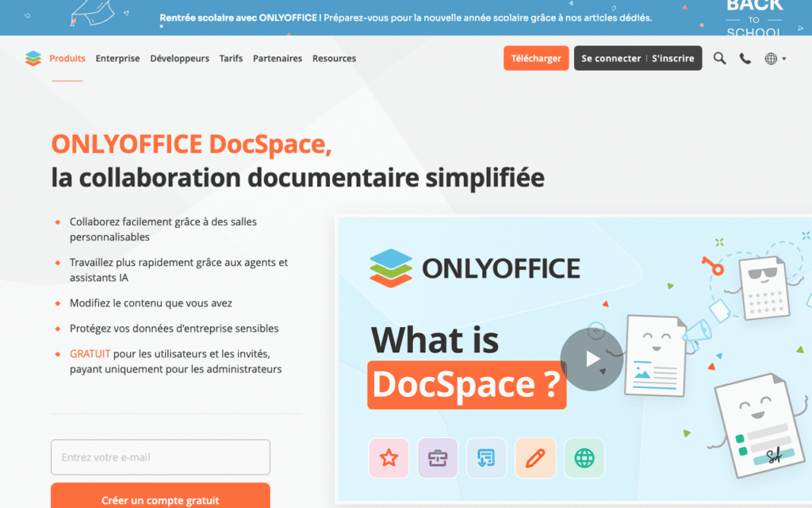The width and height of the screenshot is (812, 508).
Task: Click the ONLYOFFICE logo inside the video thumbnail
Action: [475, 268]
